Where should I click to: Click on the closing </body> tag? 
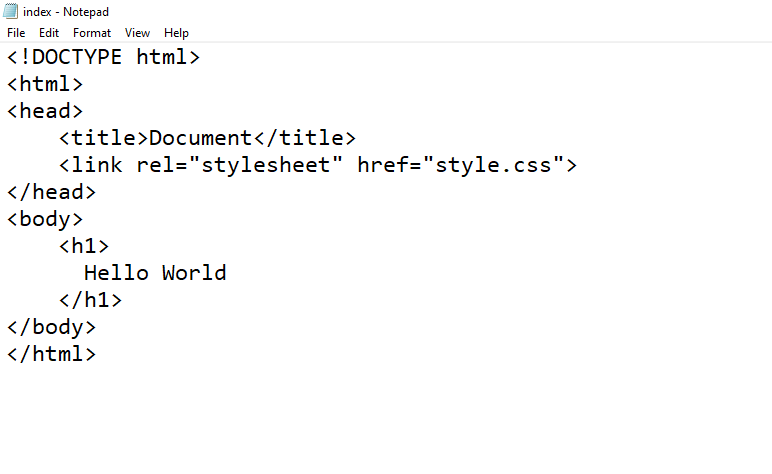51,327
